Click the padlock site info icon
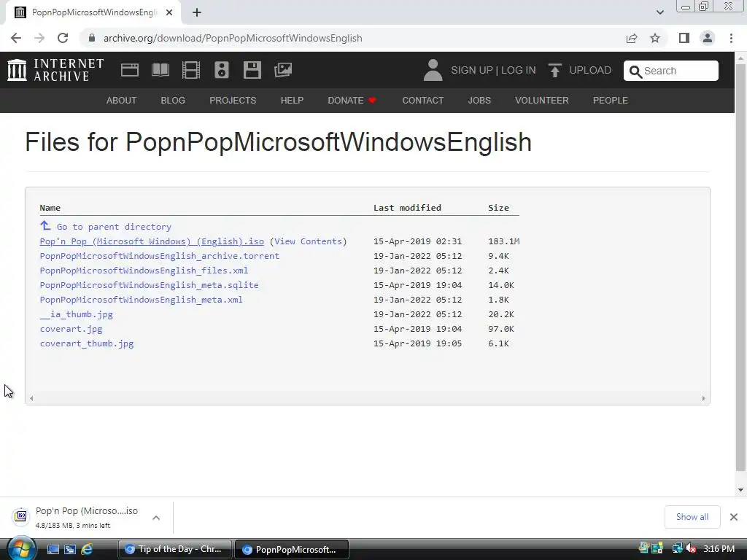This screenshot has width=747, height=560. pos(91,38)
